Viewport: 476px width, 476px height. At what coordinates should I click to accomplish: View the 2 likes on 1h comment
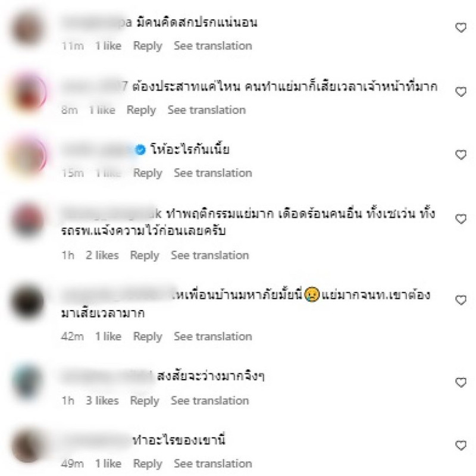point(102,255)
